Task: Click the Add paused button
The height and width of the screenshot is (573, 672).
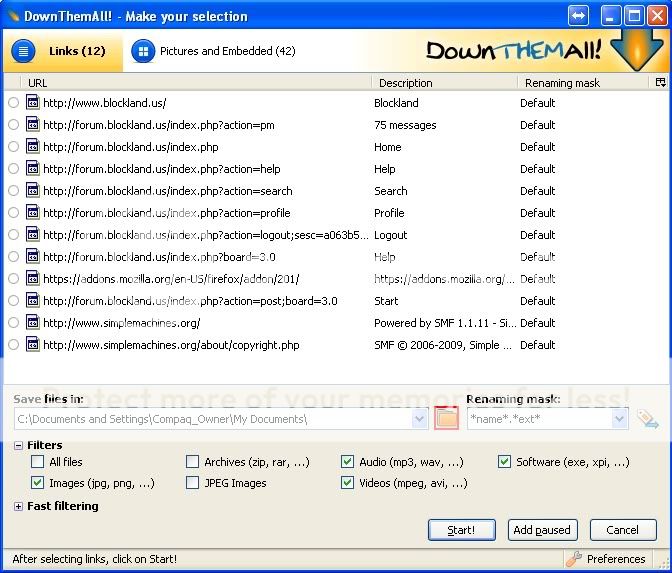Action: tap(542, 530)
